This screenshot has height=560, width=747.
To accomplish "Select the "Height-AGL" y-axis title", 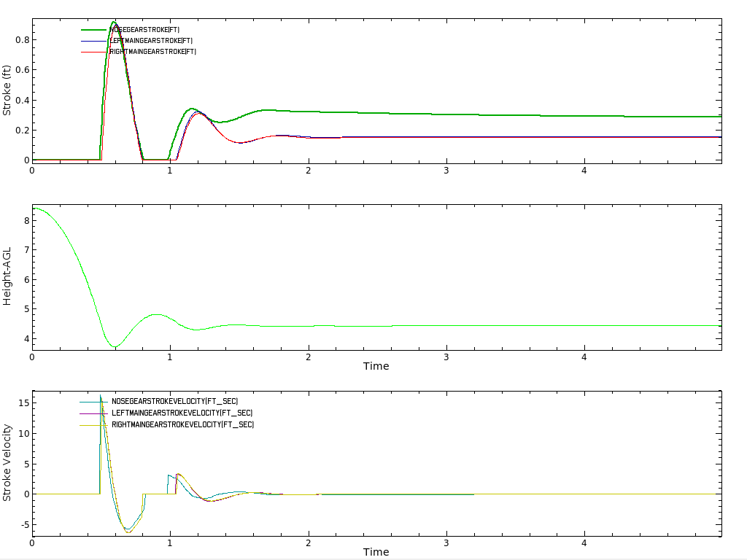I will click(7, 276).
